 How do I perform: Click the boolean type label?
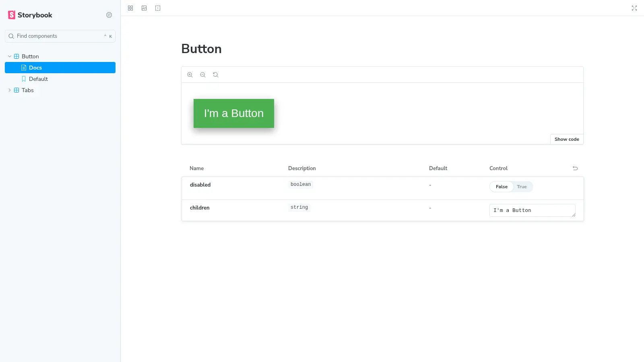[x=301, y=185]
